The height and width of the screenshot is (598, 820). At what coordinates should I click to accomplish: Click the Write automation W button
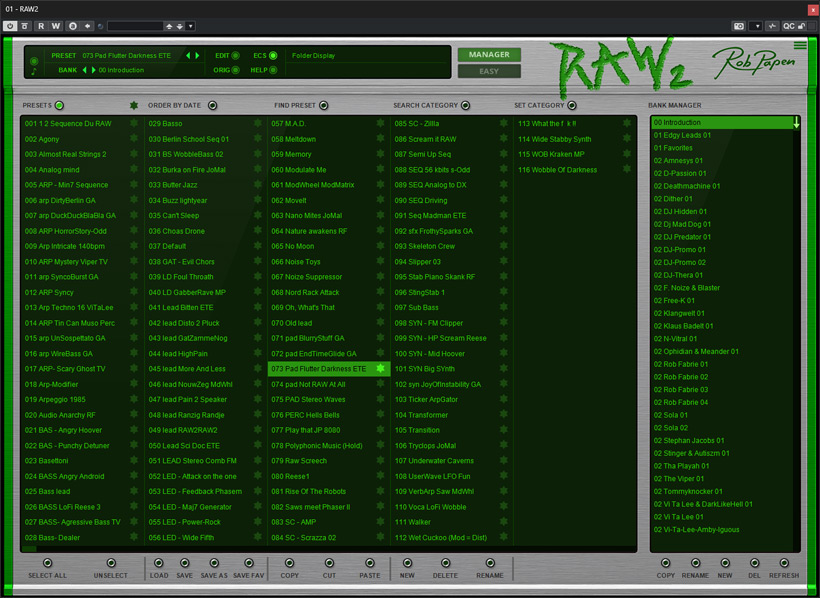(55, 26)
